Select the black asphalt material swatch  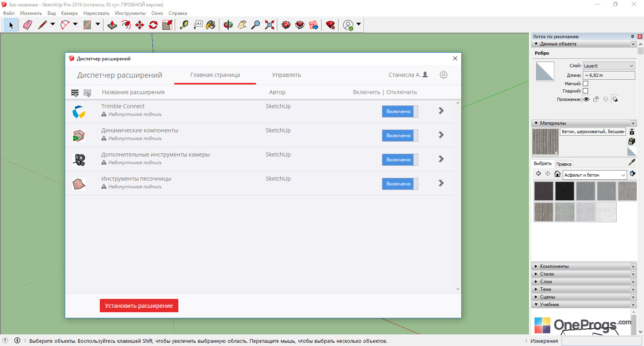coord(565,191)
